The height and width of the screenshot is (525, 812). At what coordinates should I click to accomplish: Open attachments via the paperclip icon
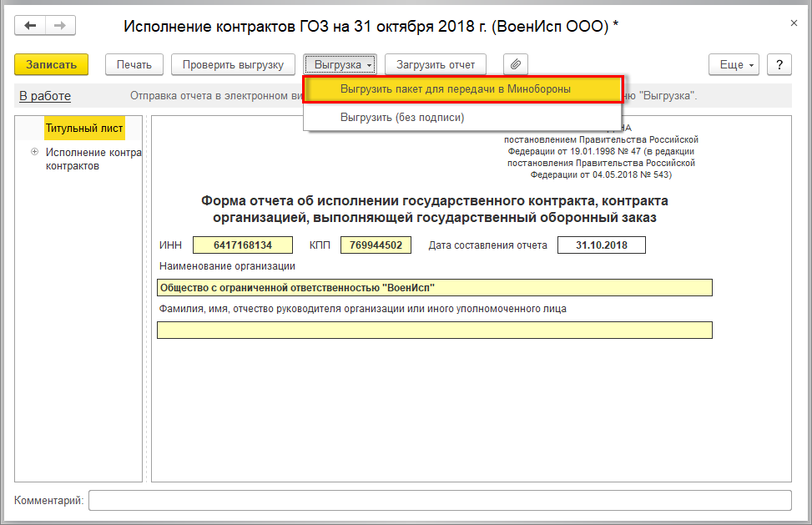[x=515, y=65]
